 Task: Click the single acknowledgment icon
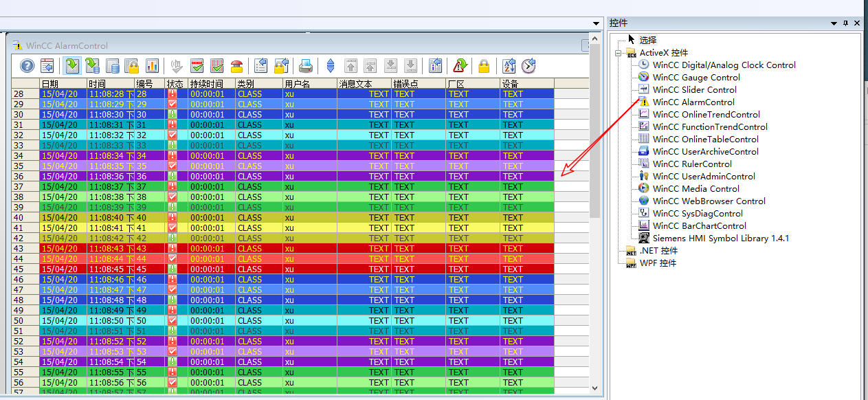coord(197,66)
